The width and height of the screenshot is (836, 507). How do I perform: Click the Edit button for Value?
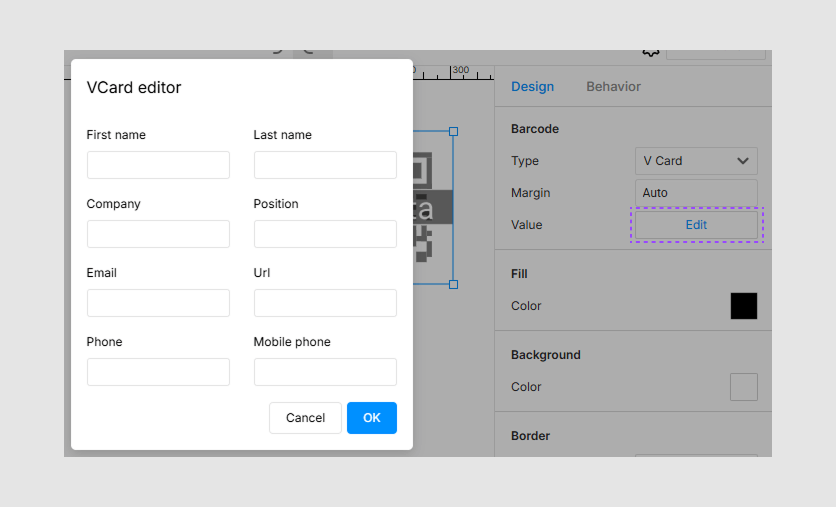696,225
